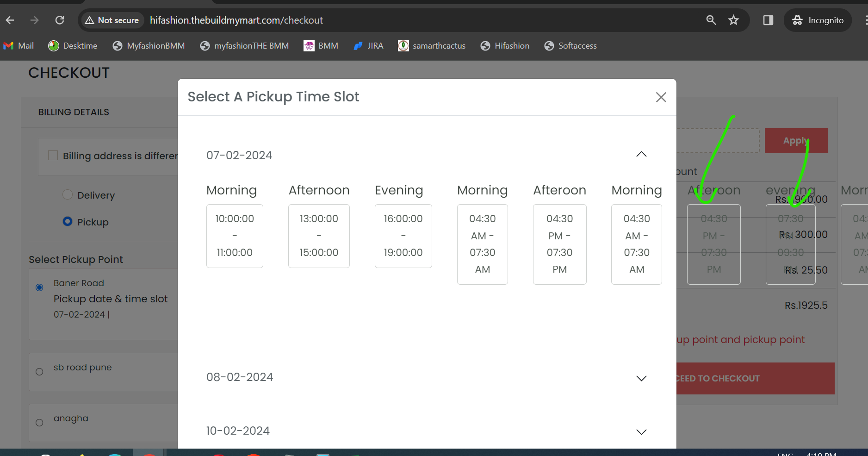The width and height of the screenshot is (868, 456).
Task: Click the zoom magnifier icon in address bar
Action: pos(711,20)
